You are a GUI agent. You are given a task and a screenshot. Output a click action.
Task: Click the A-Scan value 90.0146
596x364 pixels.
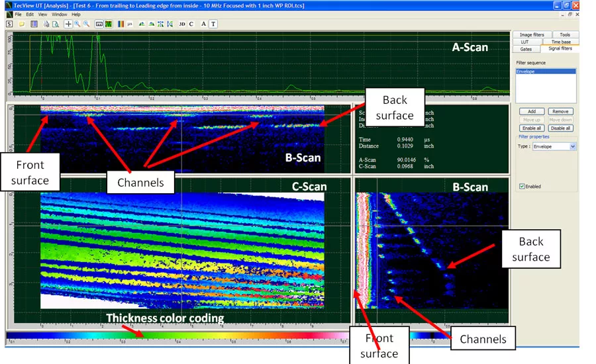pyautogui.click(x=407, y=160)
